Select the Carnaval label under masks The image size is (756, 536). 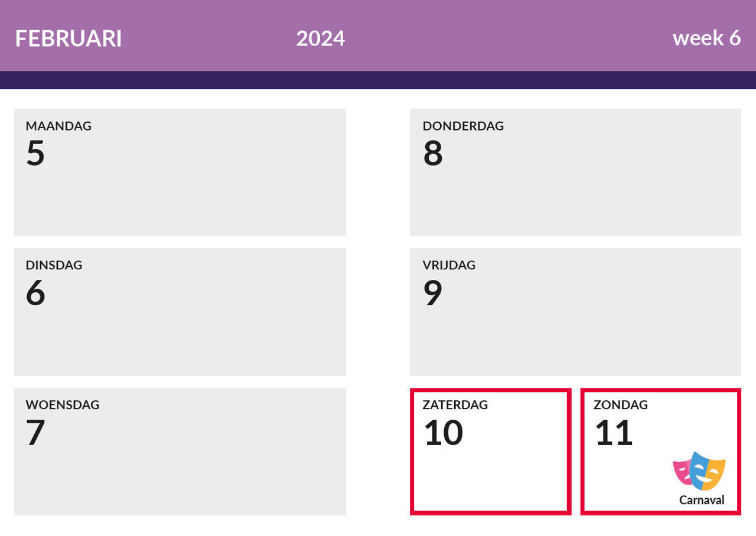702,500
